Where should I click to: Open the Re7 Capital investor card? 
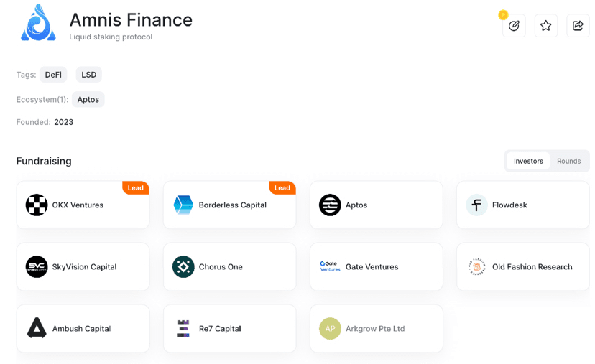229,329
